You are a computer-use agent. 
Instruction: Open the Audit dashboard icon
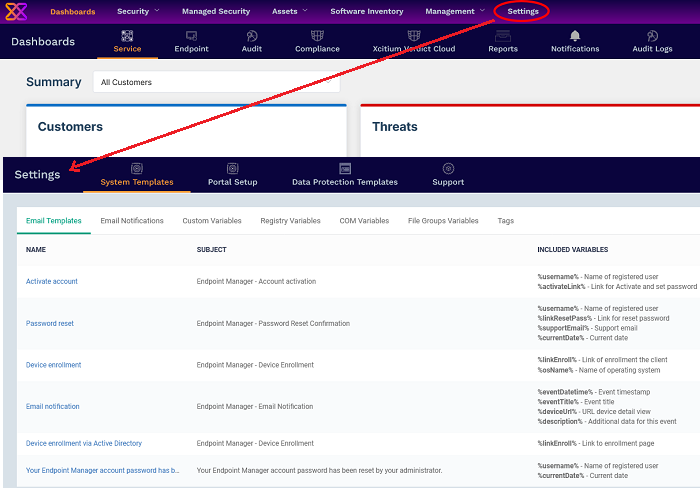point(252,36)
